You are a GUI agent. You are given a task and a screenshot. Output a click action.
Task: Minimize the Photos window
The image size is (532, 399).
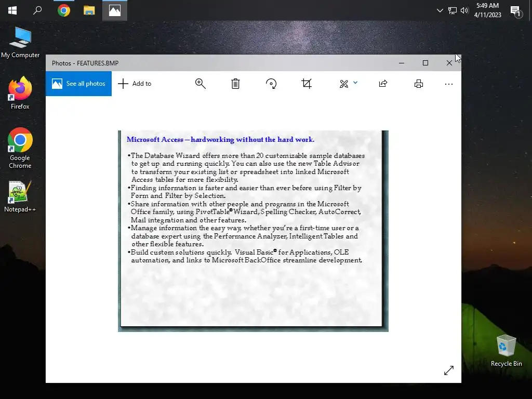tap(402, 63)
